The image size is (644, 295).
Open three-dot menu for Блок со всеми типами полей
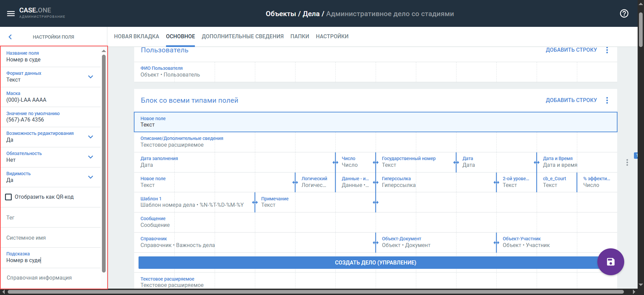[607, 100]
